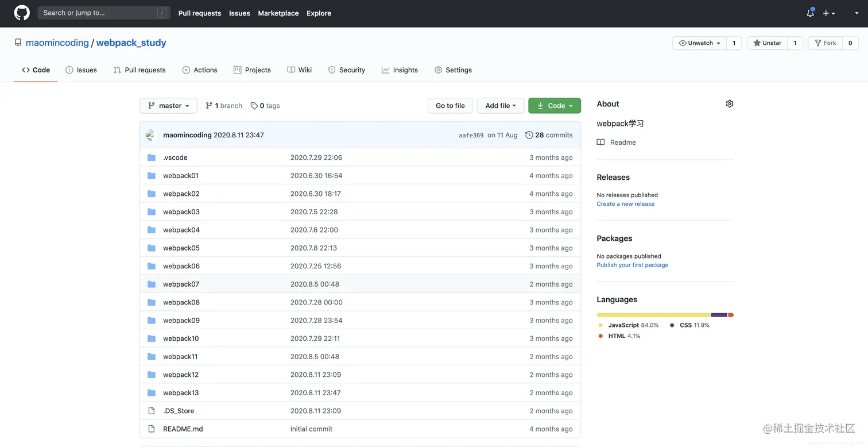Focus the Search or jump to field
The height and width of the screenshot is (447, 868).
coord(104,13)
